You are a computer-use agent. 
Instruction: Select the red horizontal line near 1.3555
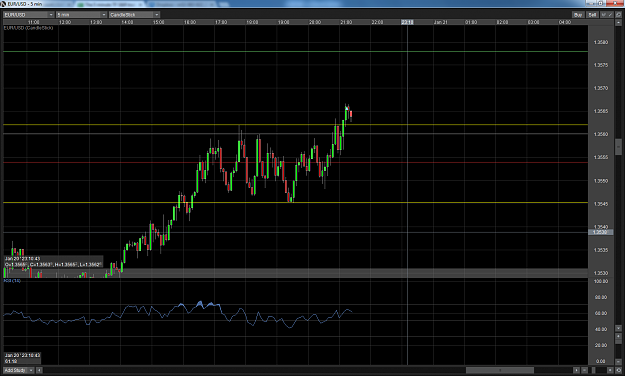click(295, 163)
